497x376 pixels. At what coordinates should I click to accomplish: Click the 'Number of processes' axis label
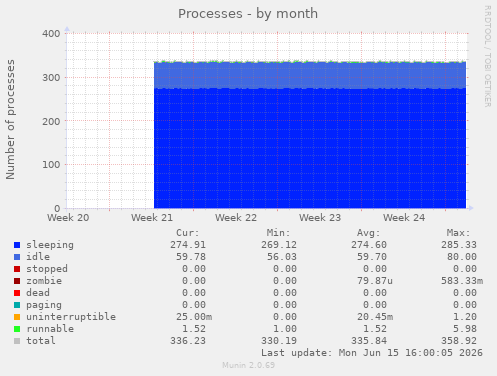[10, 120]
